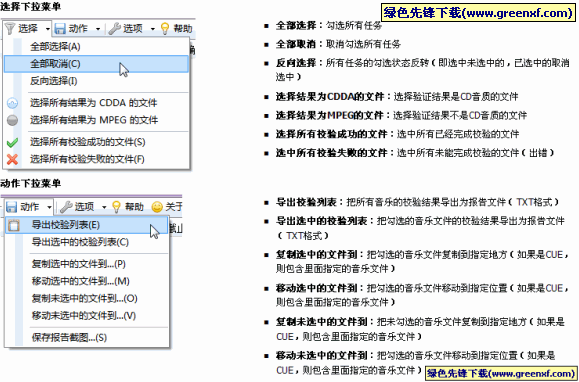
Task: Click bold text 复制未选中的文件到 in description
Action: point(322,322)
